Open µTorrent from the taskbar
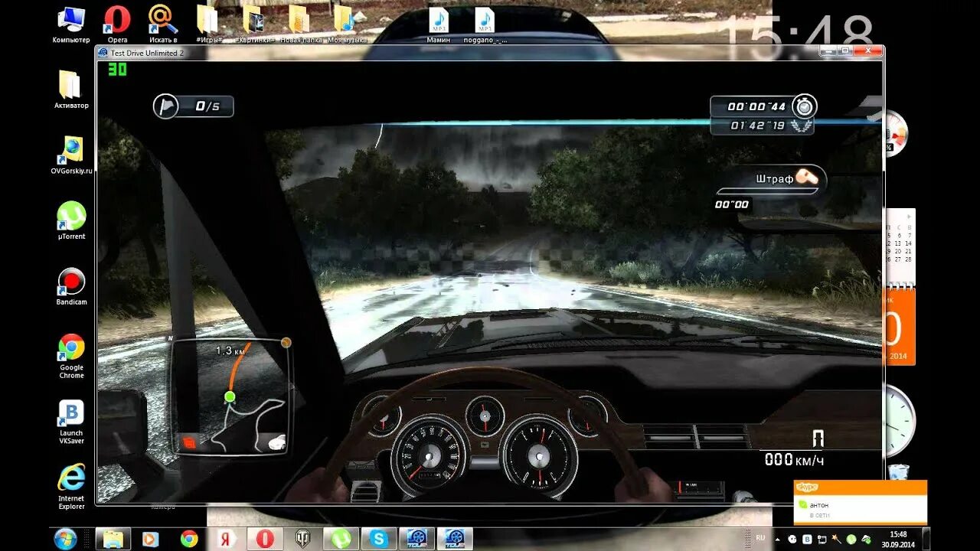Viewport: 980px width, 551px height. 341,539
